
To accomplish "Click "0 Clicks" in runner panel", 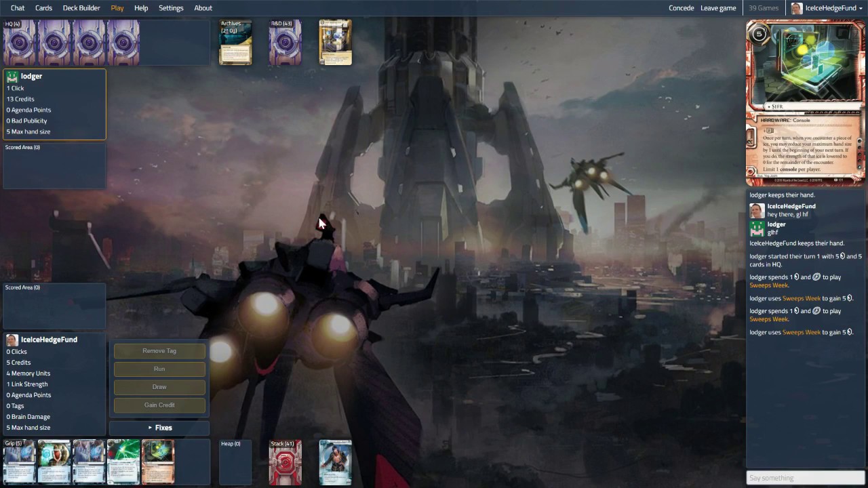I will 17,352.
